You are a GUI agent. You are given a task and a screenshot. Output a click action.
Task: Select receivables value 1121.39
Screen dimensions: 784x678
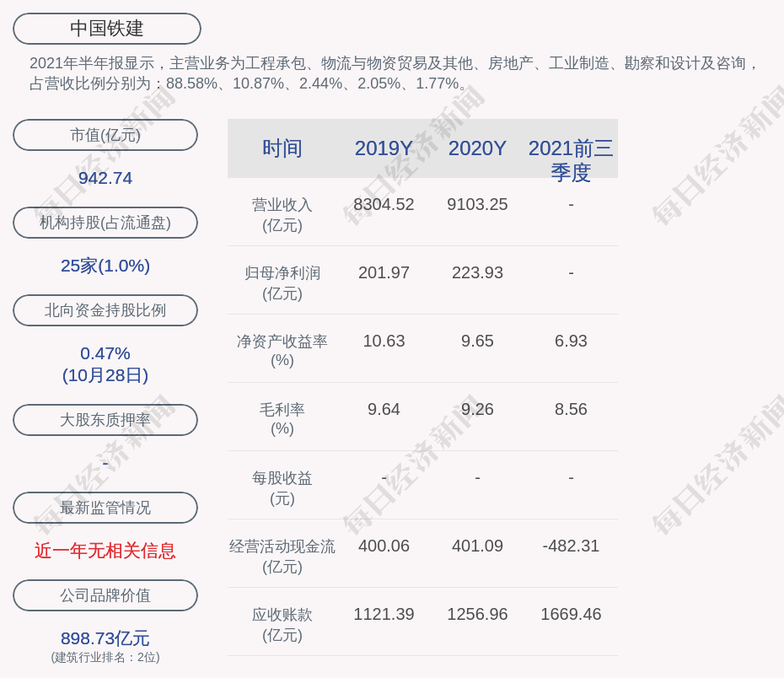(x=384, y=614)
